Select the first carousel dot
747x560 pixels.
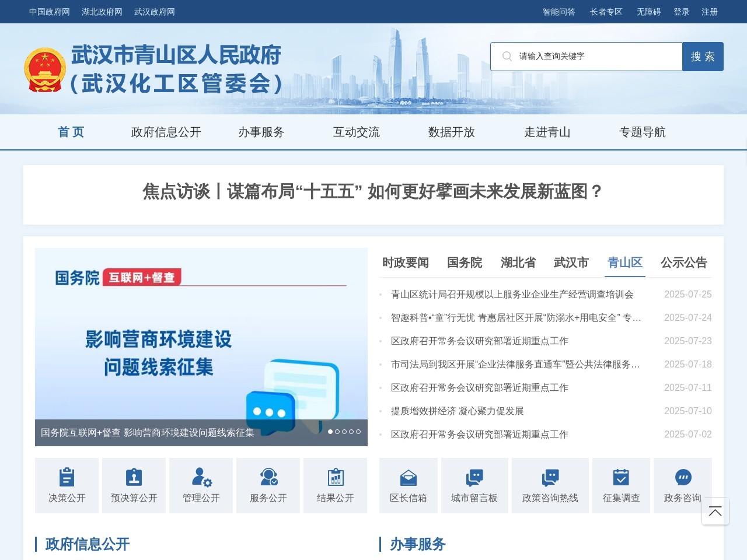point(330,432)
